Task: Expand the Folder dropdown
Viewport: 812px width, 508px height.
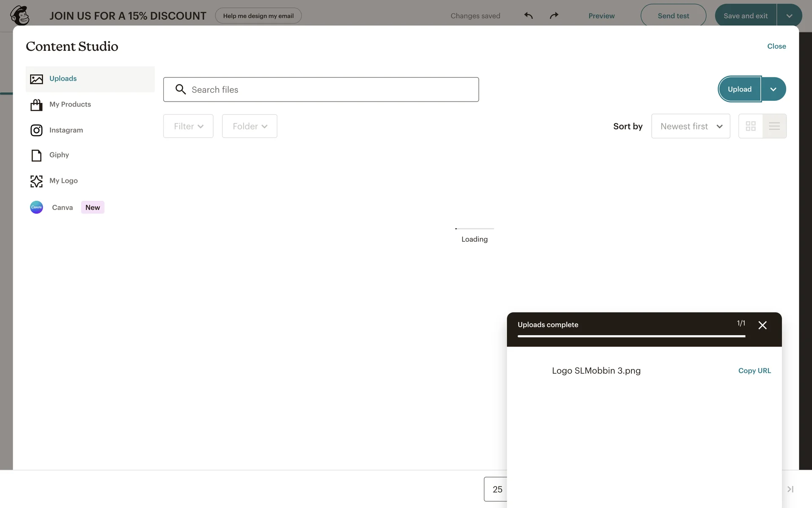Action: (x=250, y=126)
